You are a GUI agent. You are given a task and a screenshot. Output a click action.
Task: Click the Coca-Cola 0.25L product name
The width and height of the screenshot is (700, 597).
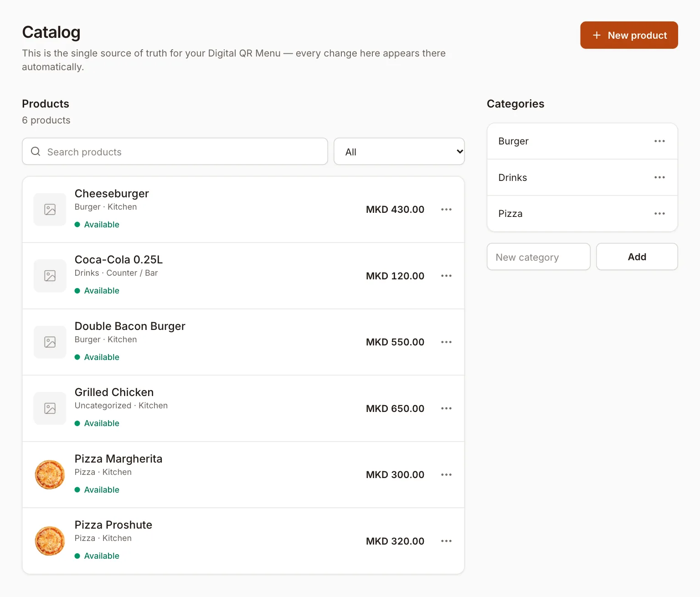click(x=118, y=260)
